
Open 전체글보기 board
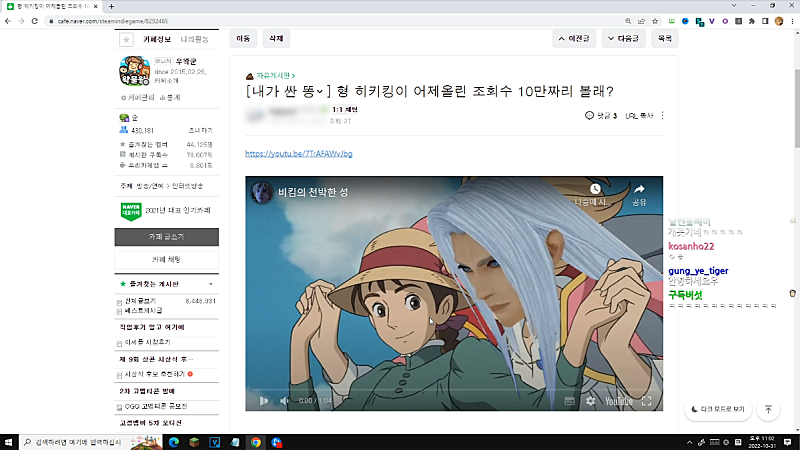pyautogui.click(x=140, y=301)
